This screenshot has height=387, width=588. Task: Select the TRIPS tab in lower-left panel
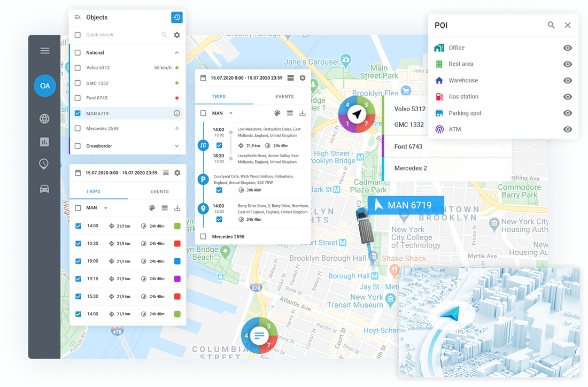(x=94, y=191)
